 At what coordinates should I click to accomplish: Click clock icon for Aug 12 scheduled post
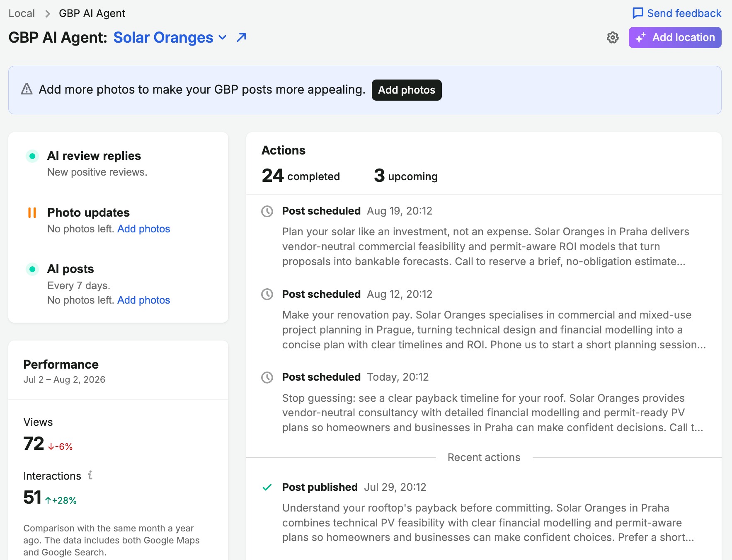(x=267, y=294)
